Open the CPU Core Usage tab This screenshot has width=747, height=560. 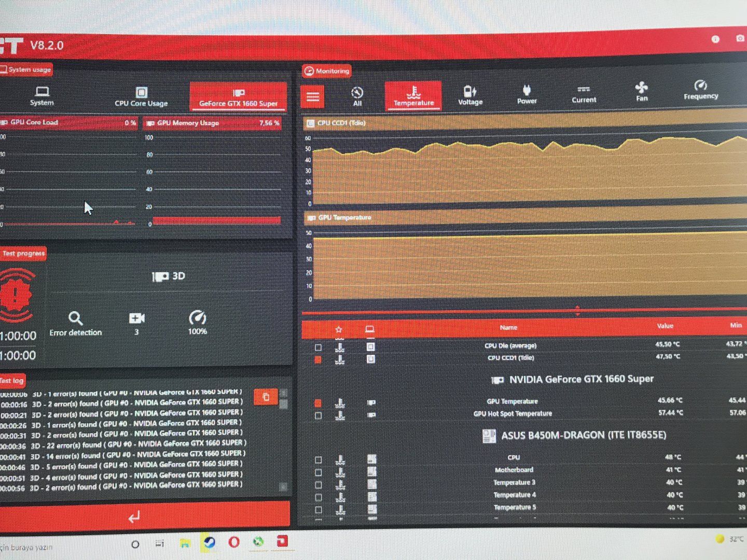pos(141,96)
